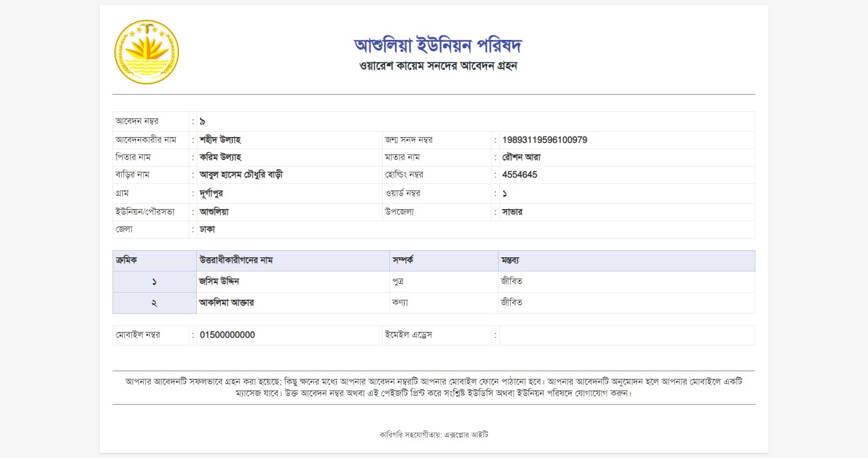Viewport: 868px width, 458px height.
Task: Click district value ঢাকা
Action: pos(207,229)
